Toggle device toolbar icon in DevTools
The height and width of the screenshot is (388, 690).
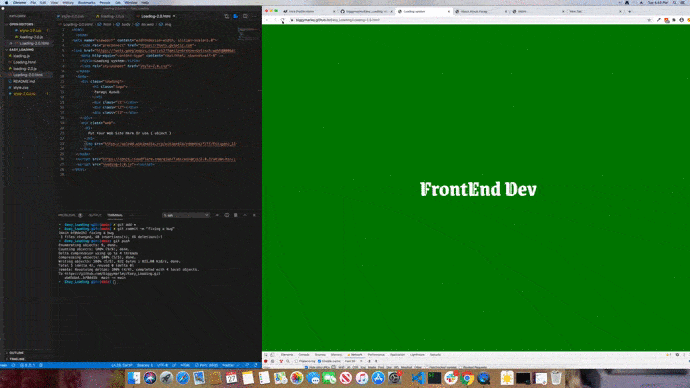[272, 355]
